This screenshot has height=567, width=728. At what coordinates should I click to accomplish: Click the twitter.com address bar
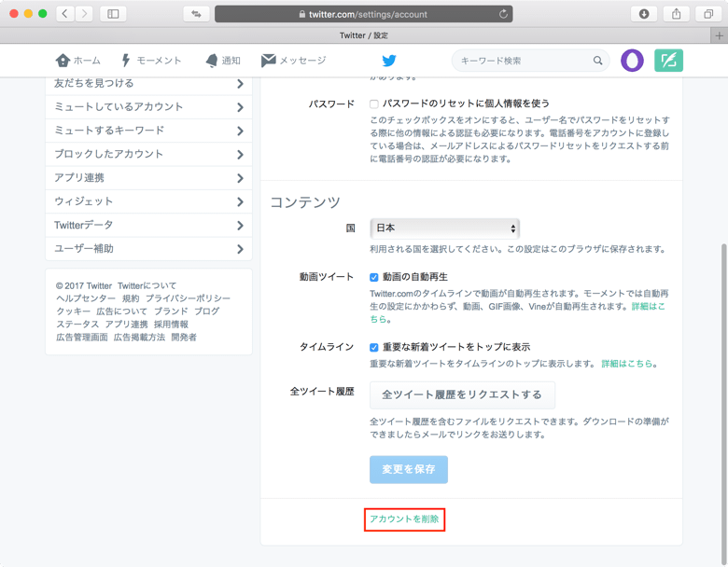364,14
